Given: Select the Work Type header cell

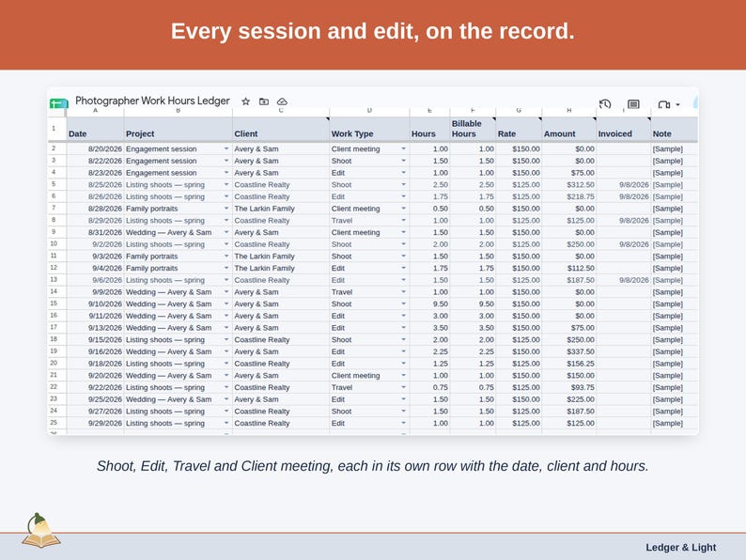Looking at the screenshot, I should click(369, 129).
